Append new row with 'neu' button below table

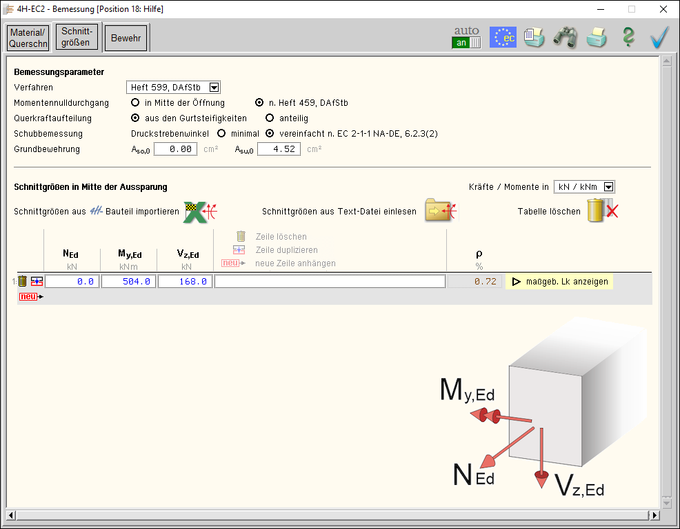[x=30, y=297]
